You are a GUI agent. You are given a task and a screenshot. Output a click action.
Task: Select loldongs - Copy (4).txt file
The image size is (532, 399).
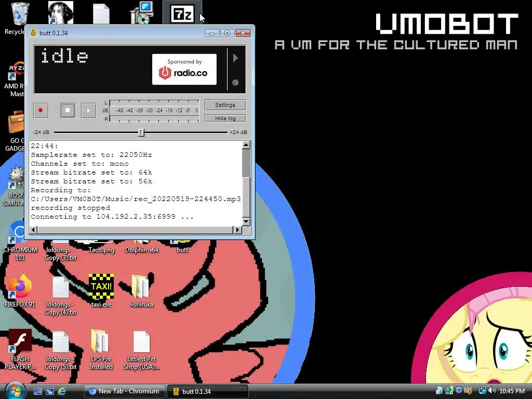pos(60,295)
